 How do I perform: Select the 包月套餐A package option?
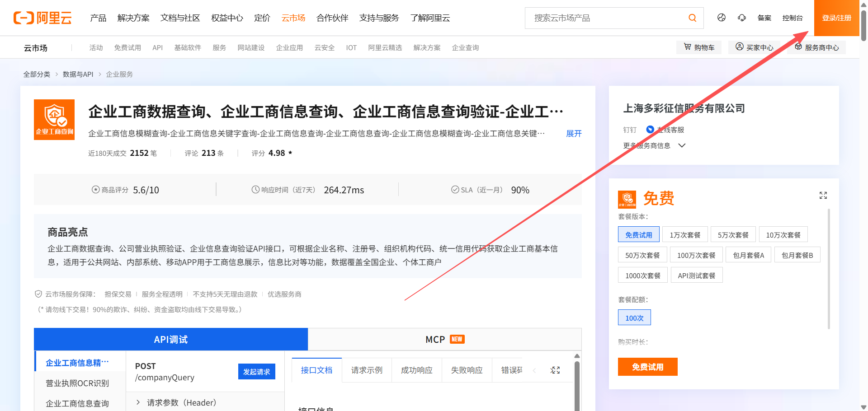748,255
